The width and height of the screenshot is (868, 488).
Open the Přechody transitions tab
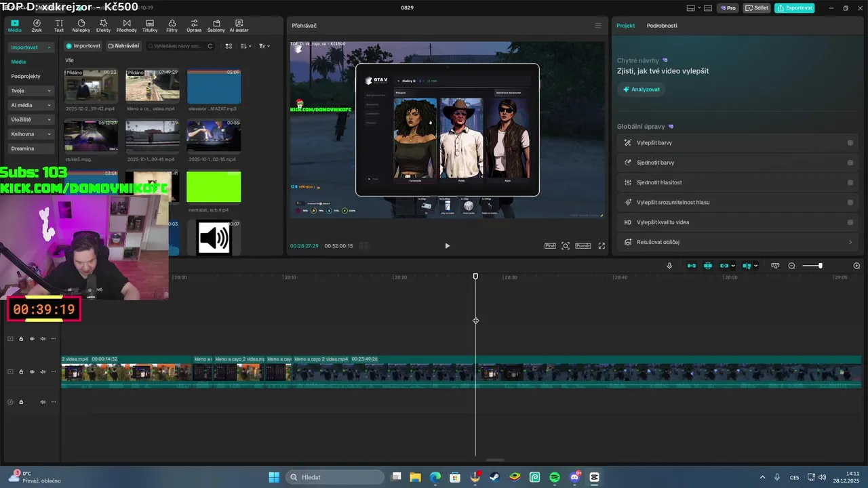[x=127, y=26]
